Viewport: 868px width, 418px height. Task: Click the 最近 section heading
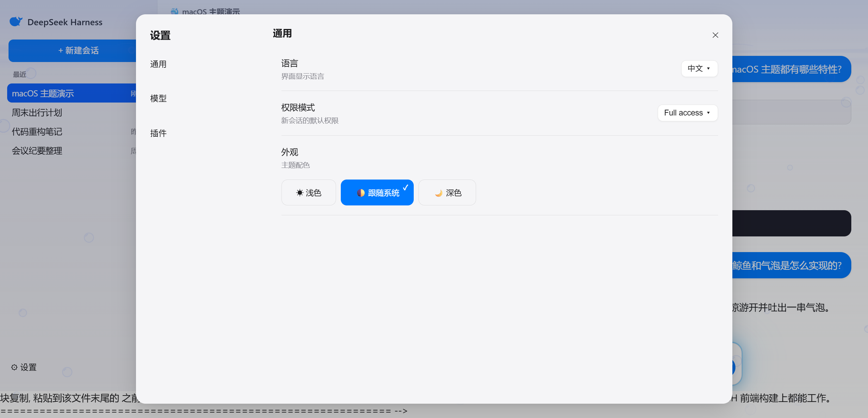click(x=19, y=74)
